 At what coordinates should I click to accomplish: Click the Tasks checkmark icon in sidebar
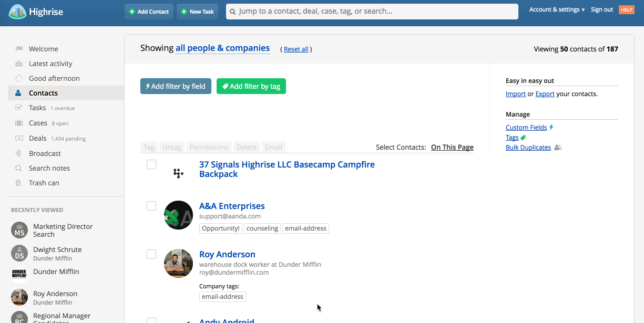[x=19, y=108]
